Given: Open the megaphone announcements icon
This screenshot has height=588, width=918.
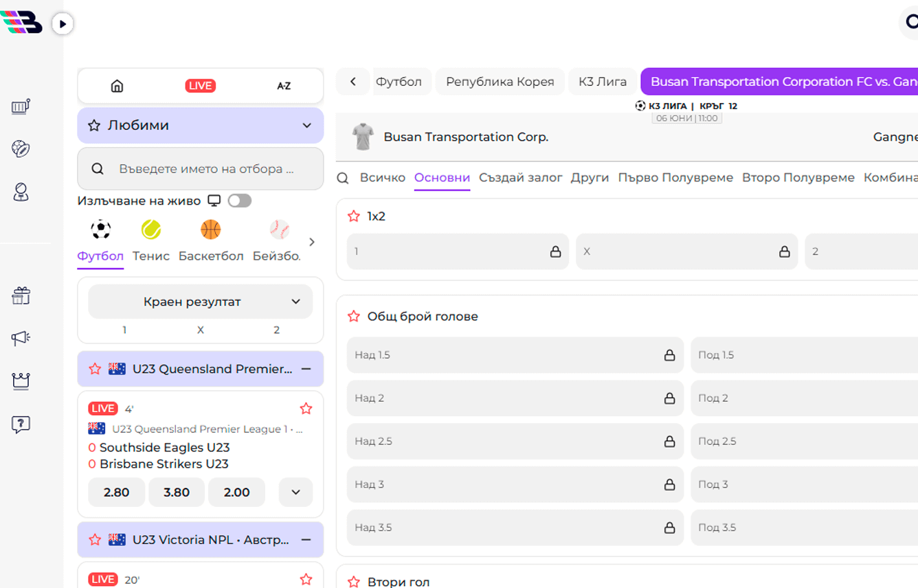Looking at the screenshot, I should coord(21,338).
